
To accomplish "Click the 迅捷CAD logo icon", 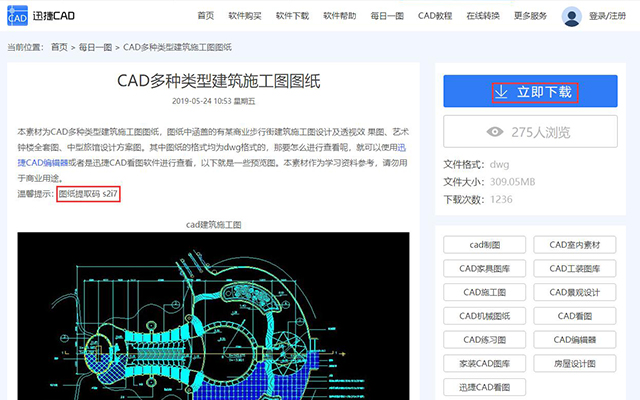I will [x=18, y=16].
